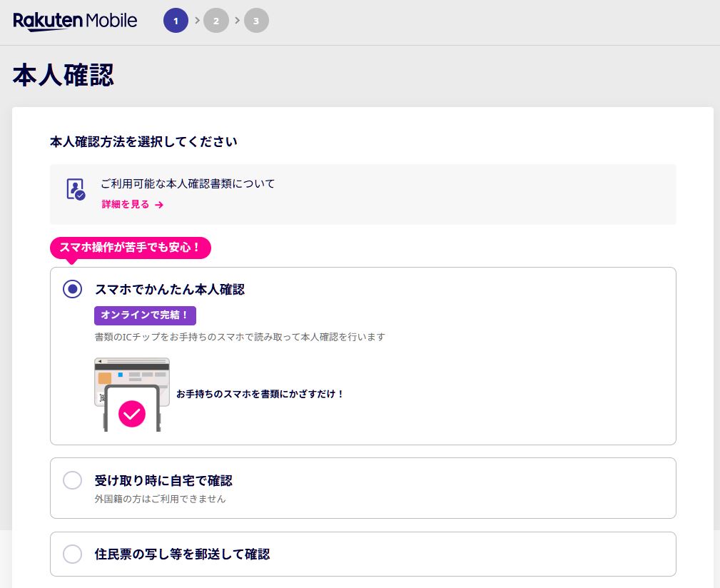Click the smartphone scanning card illustration
This screenshot has height=588, width=720.
click(132, 394)
